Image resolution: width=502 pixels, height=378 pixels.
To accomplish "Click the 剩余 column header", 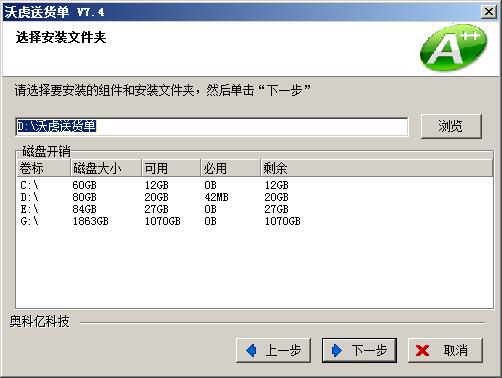I will point(376,168).
